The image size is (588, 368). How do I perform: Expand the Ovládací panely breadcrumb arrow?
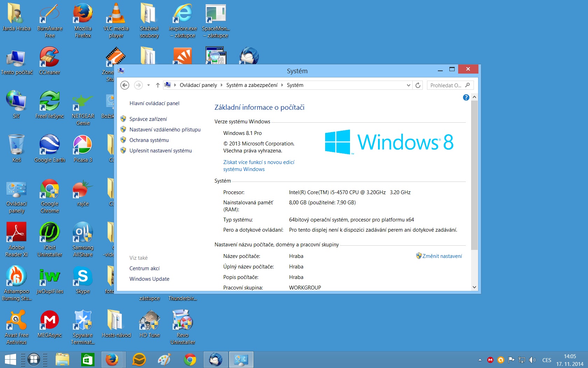(x=222, y=85)
